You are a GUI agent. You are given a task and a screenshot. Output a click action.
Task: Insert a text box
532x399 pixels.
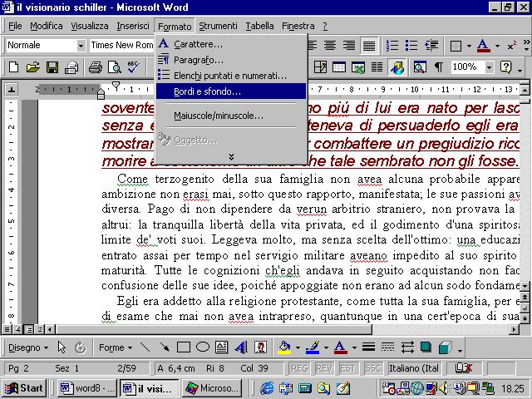pos(222,347)
